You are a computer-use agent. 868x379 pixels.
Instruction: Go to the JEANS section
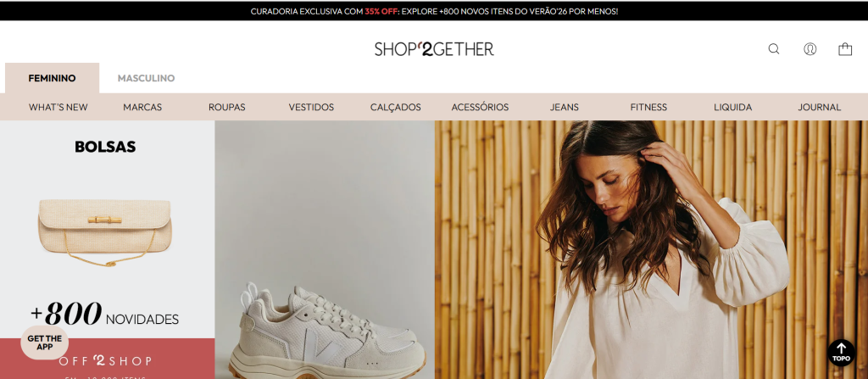[x=564, y=107]
